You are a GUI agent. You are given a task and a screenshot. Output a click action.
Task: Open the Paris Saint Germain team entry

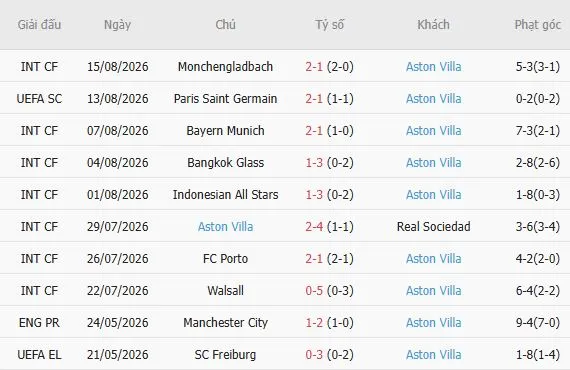tap(225, 98)
